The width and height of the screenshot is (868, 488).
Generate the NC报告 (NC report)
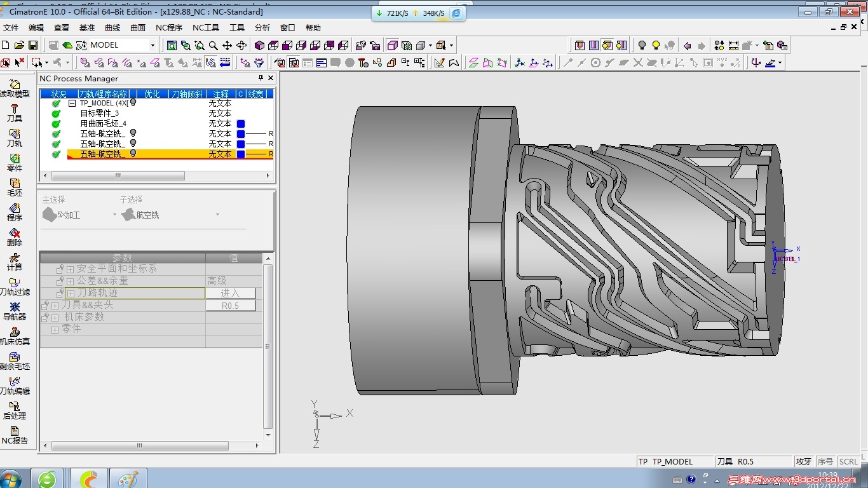pyautogui.click(x=15, y=435)
